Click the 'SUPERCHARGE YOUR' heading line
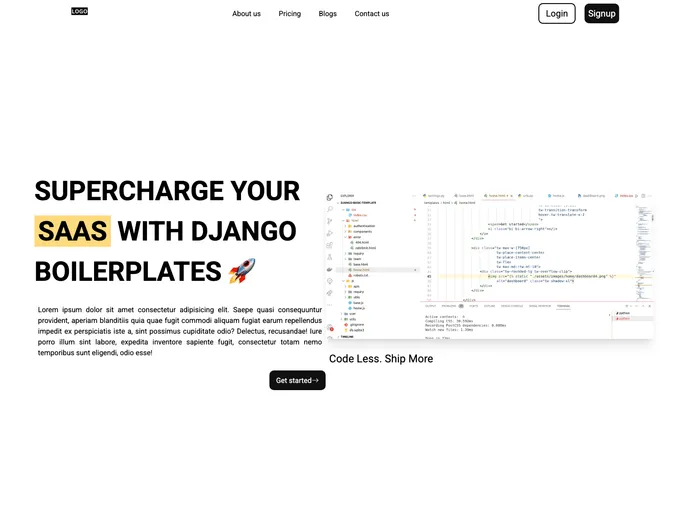This screenshot has height=512, width=688. [167, 191]
